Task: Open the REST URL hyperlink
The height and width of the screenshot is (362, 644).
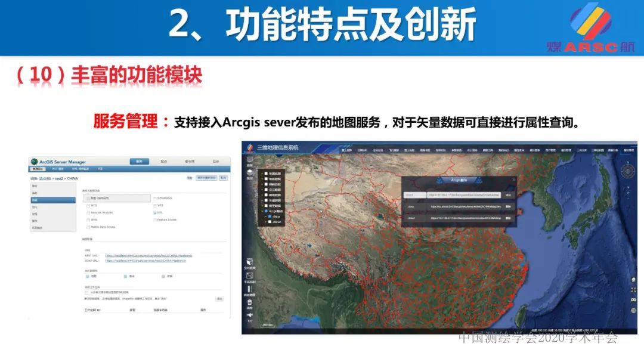Action: (149, 255)
